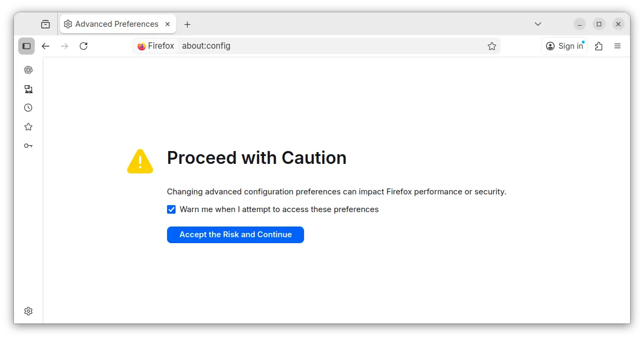Open the Extensions puzzle icon

pos(598,46)
